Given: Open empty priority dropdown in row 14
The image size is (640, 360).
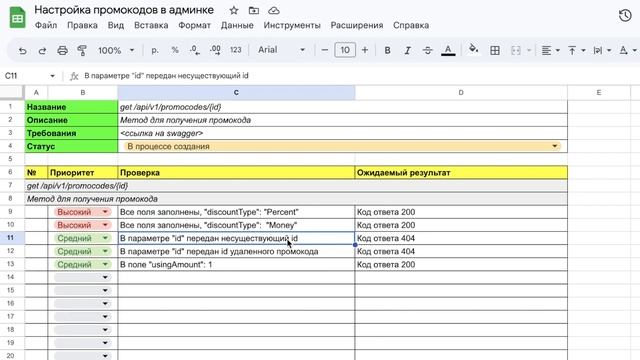Looking at the screenshot, I should click(82, 277).
